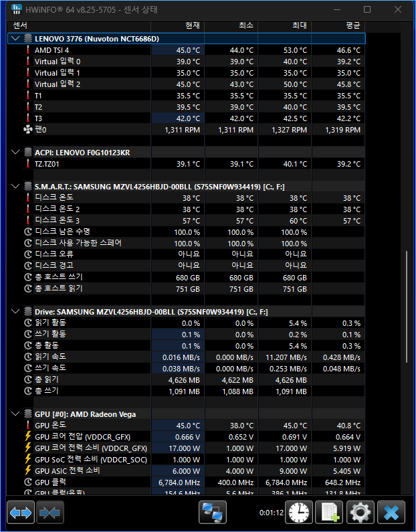Select the 총 활동 row label
The image size is (416, 532).
coord(47,346)
